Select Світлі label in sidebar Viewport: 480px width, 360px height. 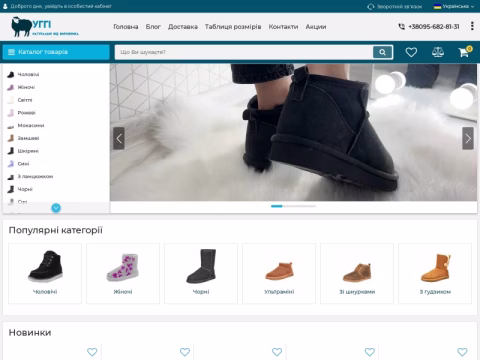pos(25,100)
